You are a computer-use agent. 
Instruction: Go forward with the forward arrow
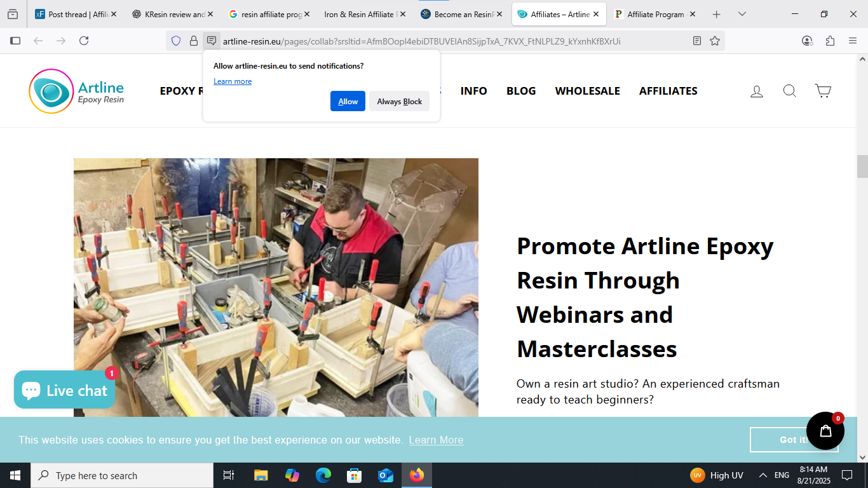[61, 41]
